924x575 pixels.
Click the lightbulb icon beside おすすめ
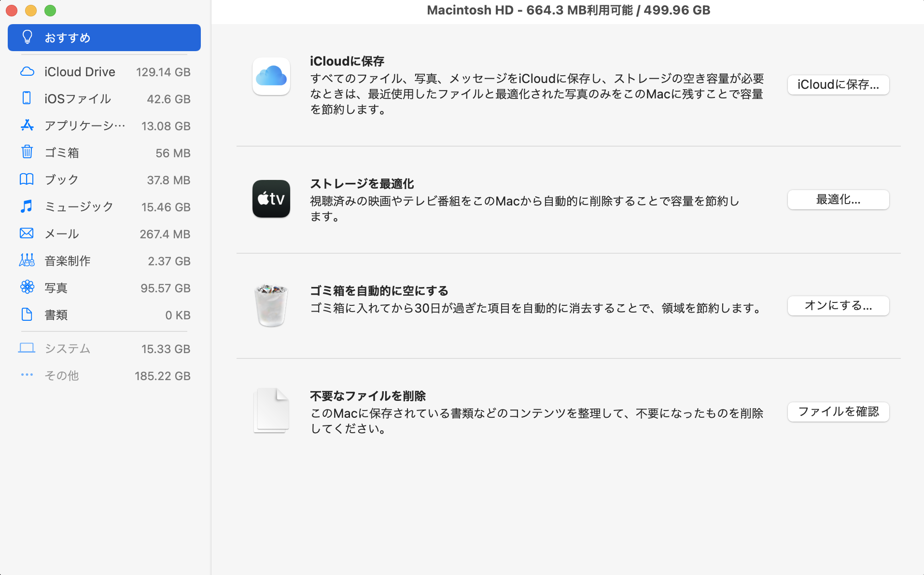28,38
